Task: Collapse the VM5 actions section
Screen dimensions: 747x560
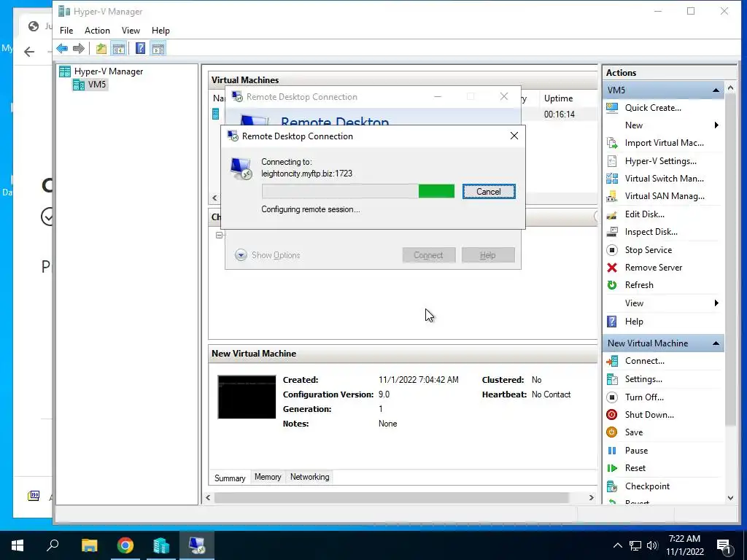Action: 716,90
